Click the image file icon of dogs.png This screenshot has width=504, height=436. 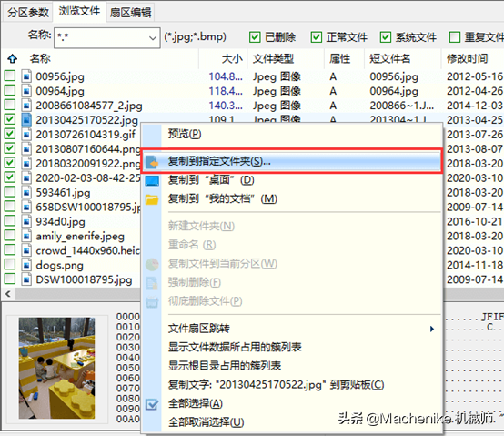[x=26, y=265]
